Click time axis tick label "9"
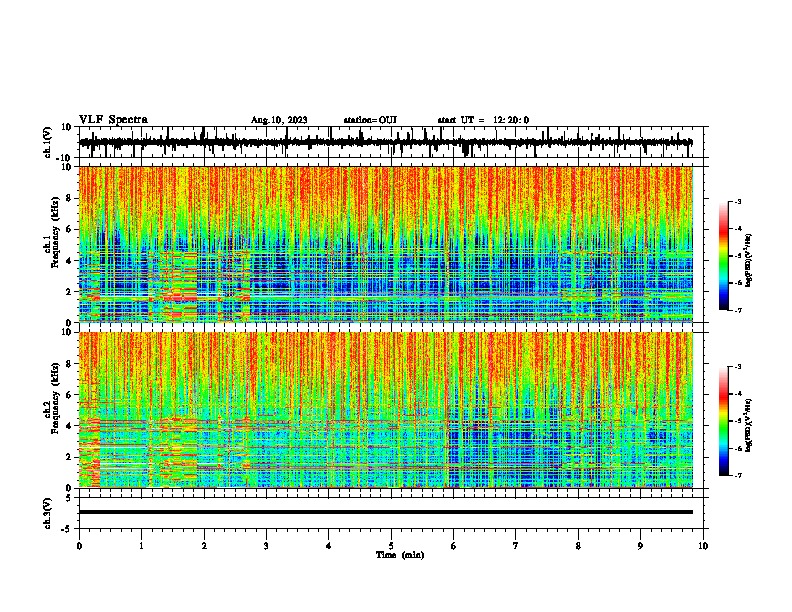The image size is (792, 612). coord(640,546)
